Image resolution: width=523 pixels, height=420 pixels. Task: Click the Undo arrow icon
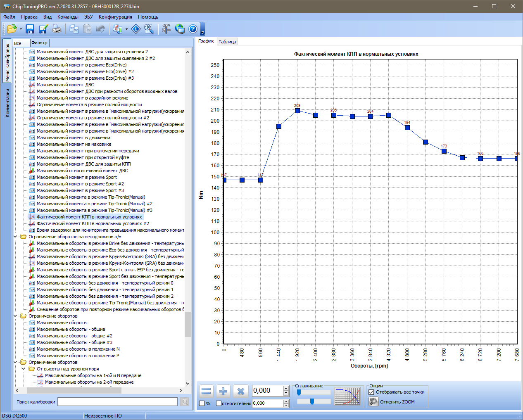coord(100,29)
